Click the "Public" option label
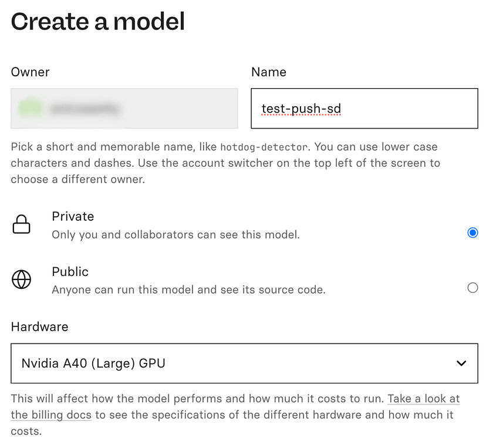493x448 pixels. point(70,272)
